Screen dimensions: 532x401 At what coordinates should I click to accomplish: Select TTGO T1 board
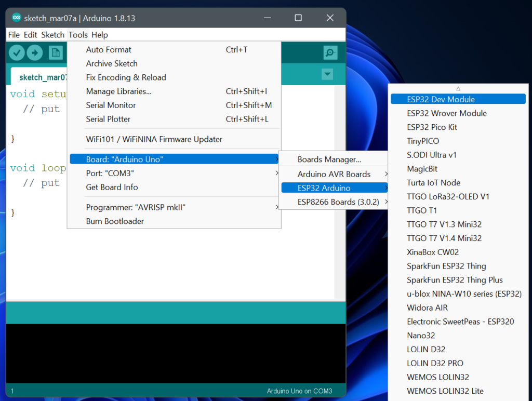pos(458,210)
